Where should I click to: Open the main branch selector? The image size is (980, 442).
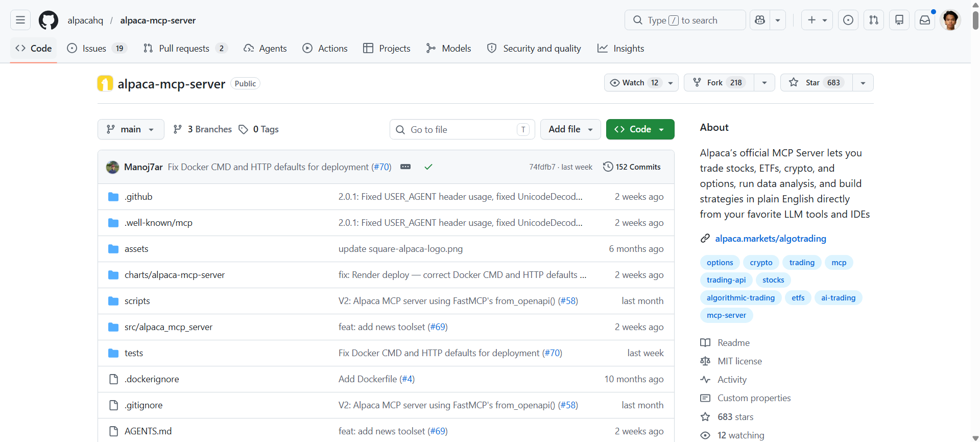tap(131, 129)
